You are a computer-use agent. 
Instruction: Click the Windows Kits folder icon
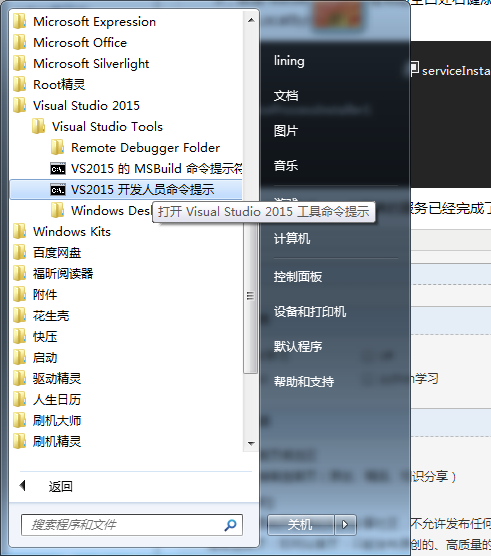coord(19,232)
